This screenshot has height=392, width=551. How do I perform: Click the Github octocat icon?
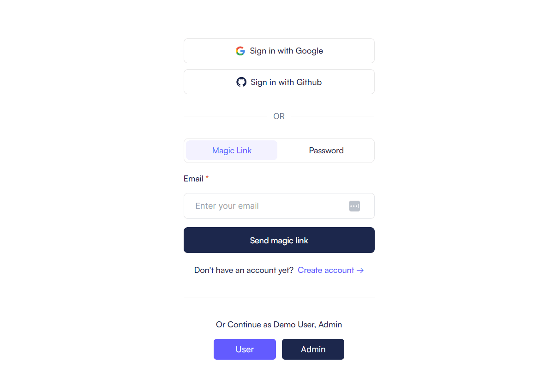[x=241, y=82]
